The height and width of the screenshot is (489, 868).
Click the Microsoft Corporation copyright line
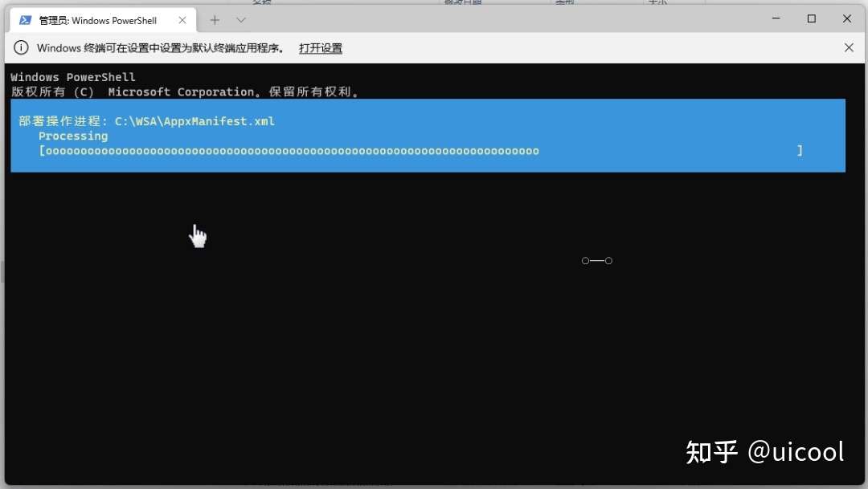click(x=185, y=92)
